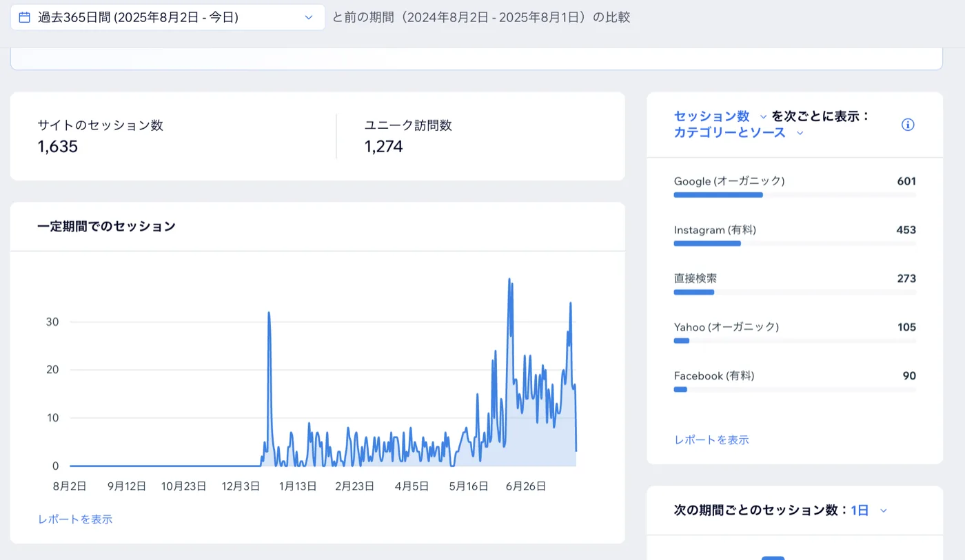Open レポートを表示 link under sessions chart

[75, 519]
